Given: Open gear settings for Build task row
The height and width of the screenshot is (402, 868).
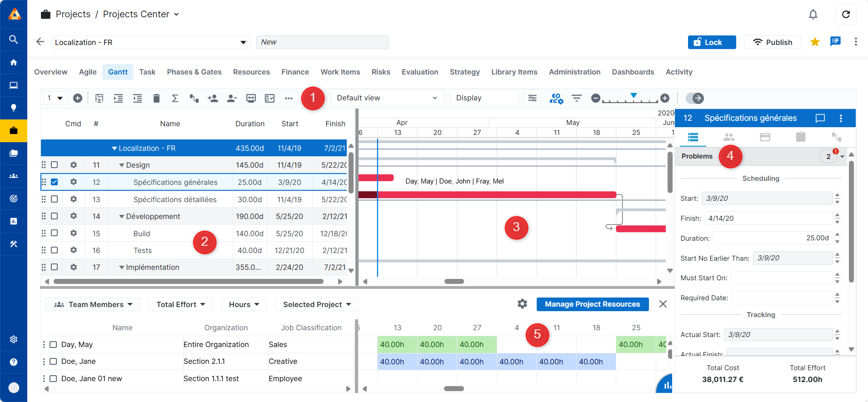Looking at the screenshot, I should click(x=74, y=233).
